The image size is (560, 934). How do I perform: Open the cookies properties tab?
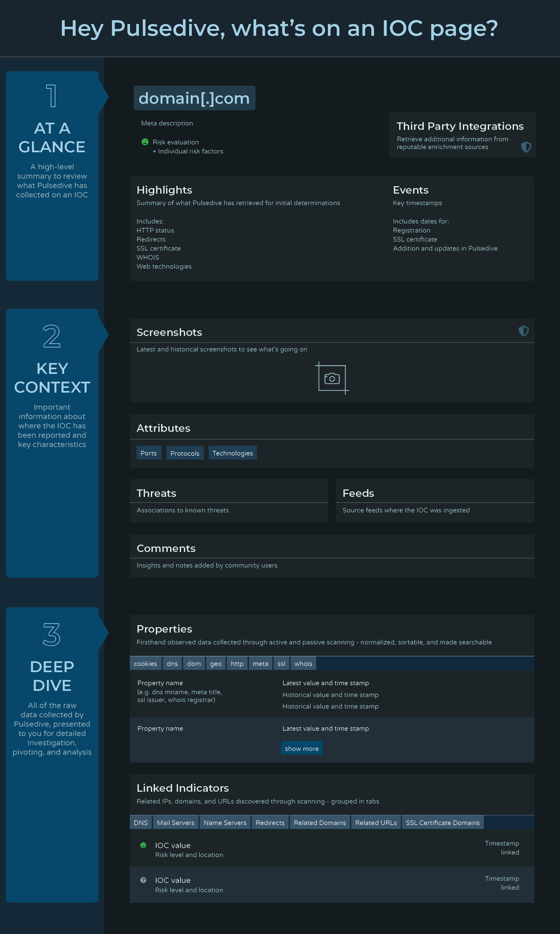pos(146,664)
